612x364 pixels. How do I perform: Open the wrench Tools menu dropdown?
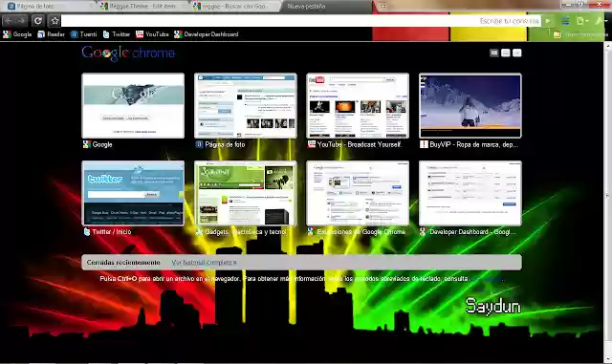[x=601, y=21]
